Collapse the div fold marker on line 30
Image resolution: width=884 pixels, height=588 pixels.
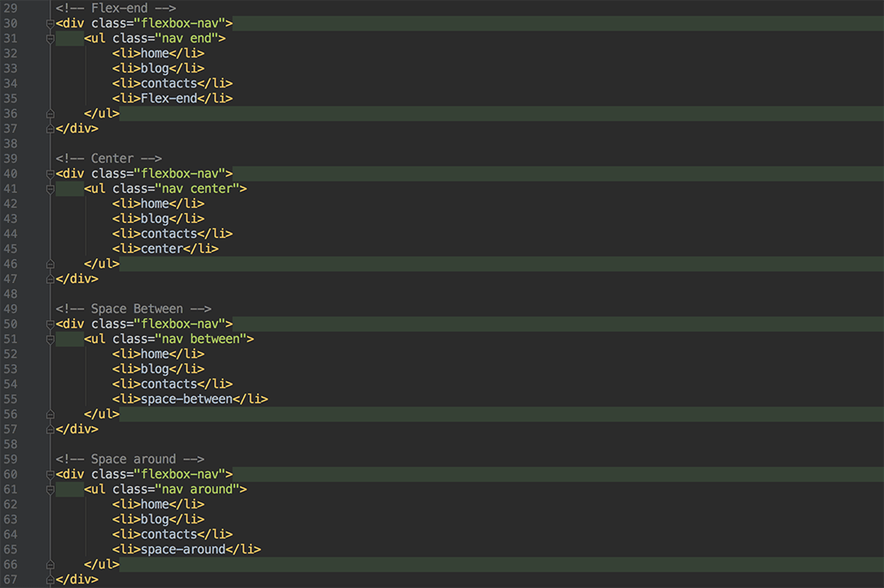(x=50, y=24)
